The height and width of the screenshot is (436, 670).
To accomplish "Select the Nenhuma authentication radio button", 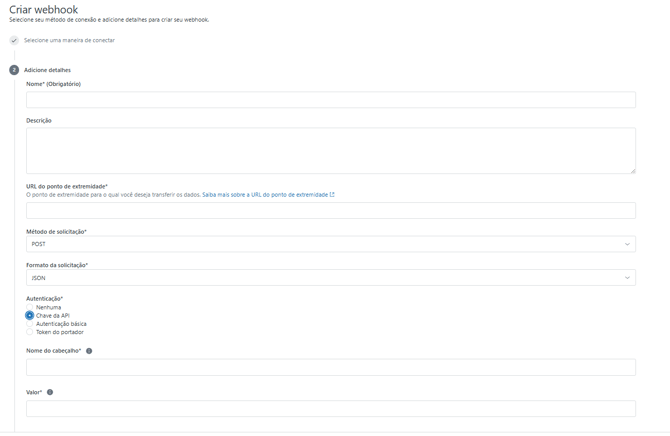I will [29, 307].
